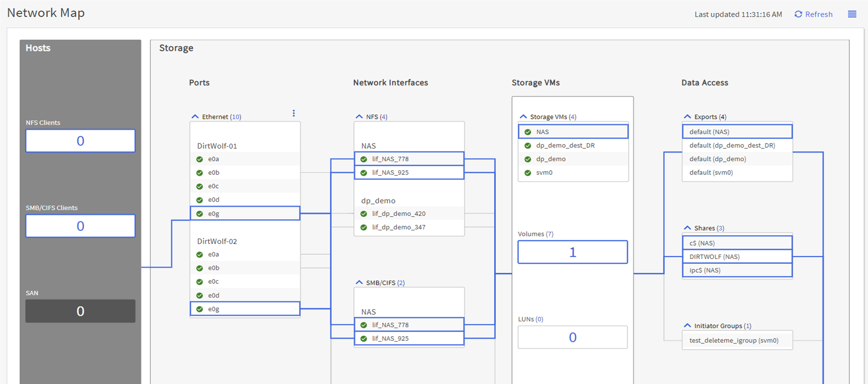Collapse the Exports (4) group
Image resolution: width=868 pixels, height=384 pixels.
pos(687,116)
